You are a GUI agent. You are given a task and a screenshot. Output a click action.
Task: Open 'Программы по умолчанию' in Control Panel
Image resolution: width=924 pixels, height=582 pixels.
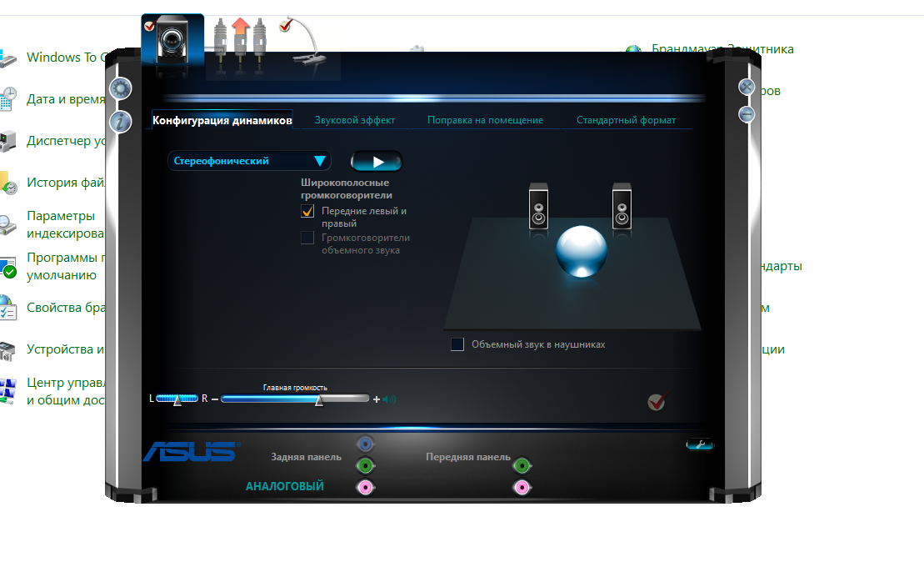point(66,267)
